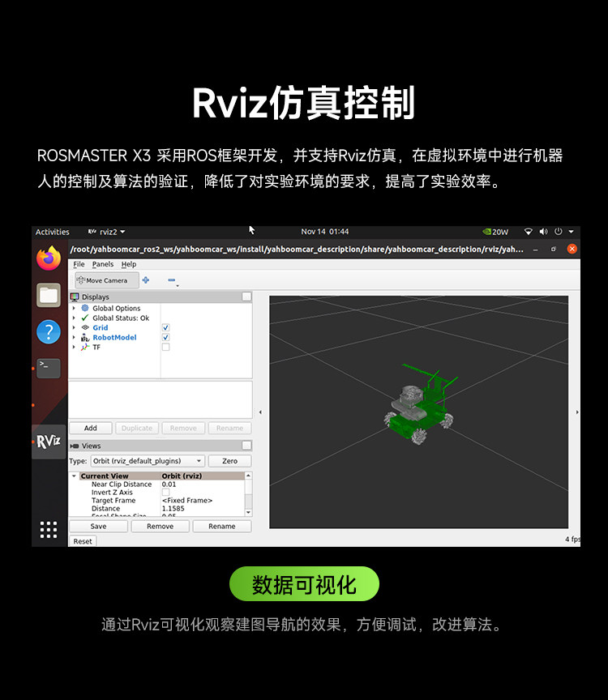Click the Save view button

(x=98, y=527)
